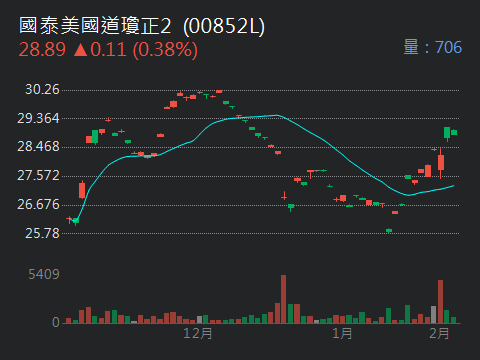This screenshot has width=480, height=360.
Task: Click the 28.468 price axis label
Action: click(38, 146)
